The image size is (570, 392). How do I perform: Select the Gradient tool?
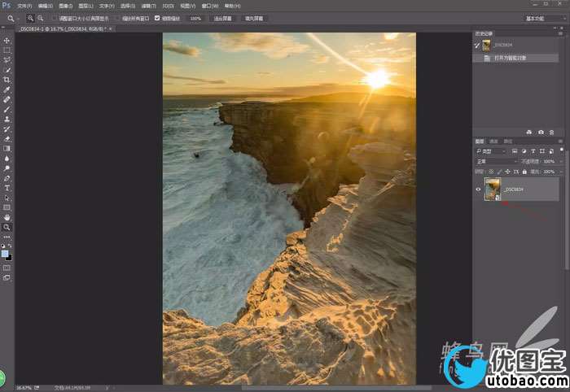pyautogui.click(x=7, y=148)
